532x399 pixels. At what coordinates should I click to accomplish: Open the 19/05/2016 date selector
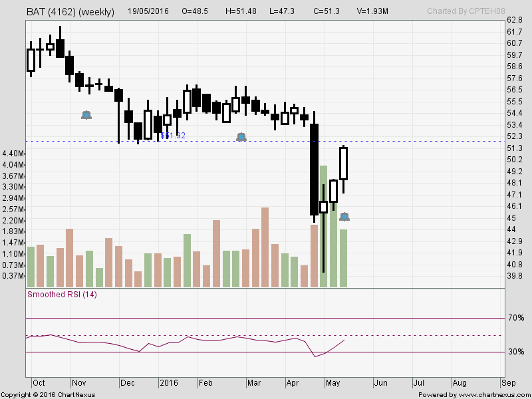point(149,11)
